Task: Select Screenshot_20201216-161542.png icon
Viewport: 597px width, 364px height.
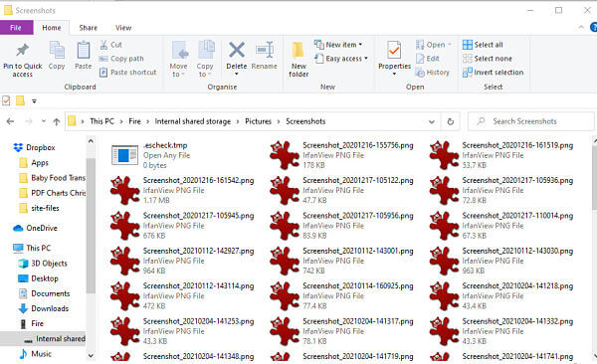Action: pos(124,190)
